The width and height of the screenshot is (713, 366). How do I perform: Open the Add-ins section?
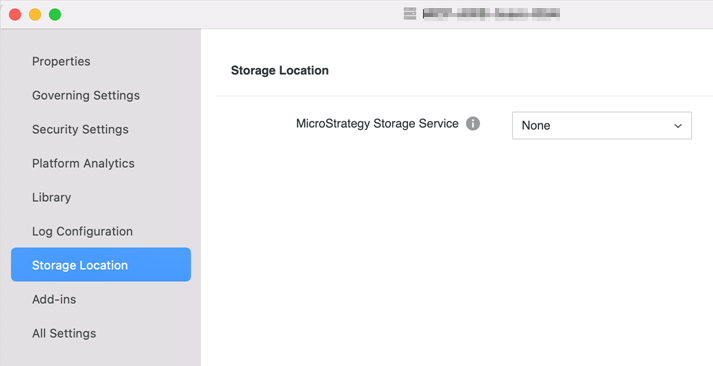pos(54,299)
